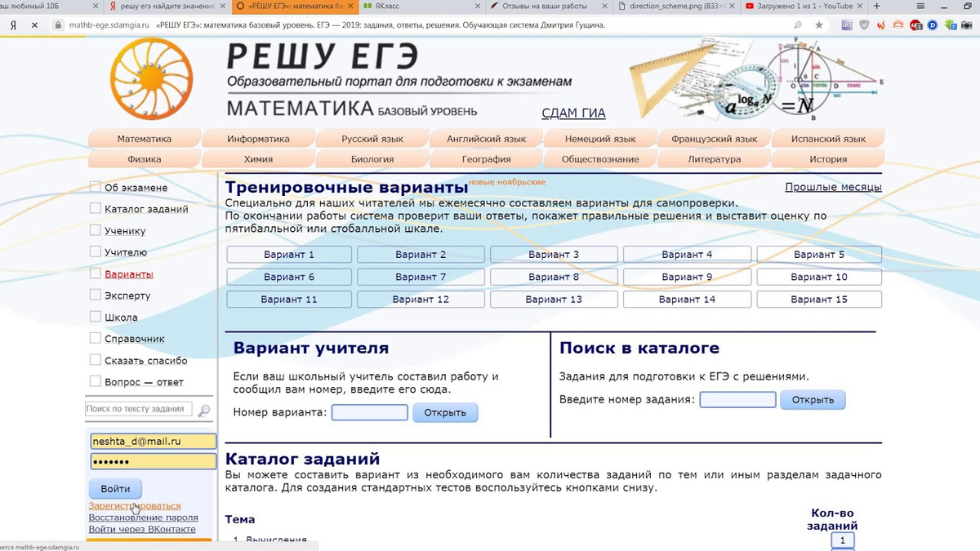980x551 pixels.
Task: Toggle the box beside Об экзамене
Action: (x=96, y=187)
